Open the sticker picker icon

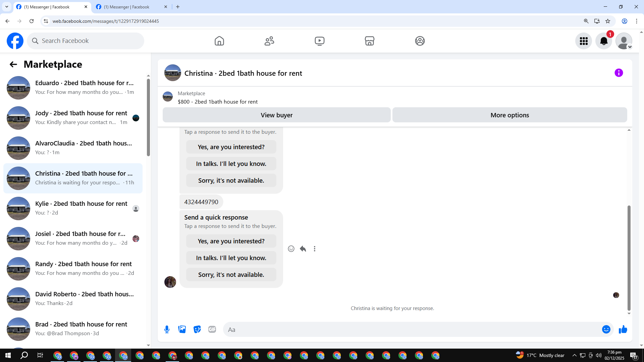197,329
